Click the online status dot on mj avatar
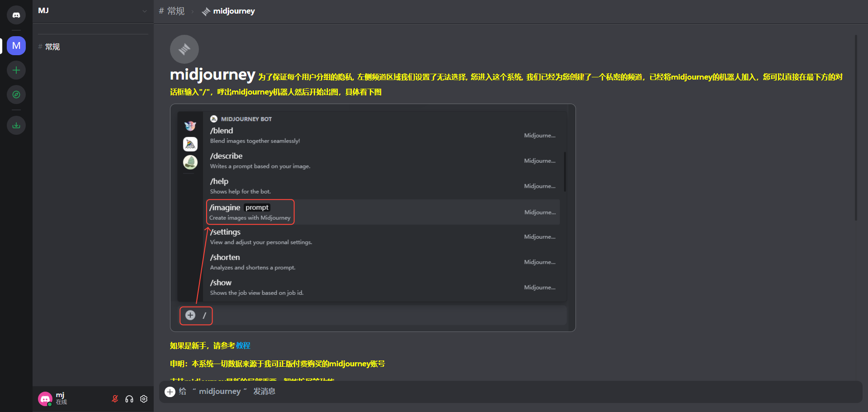This screenshot has width=868, height=412. tap(50, 403)
